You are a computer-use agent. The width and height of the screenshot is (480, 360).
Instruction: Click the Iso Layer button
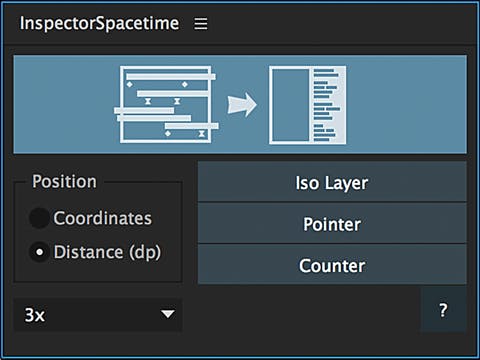332,182
